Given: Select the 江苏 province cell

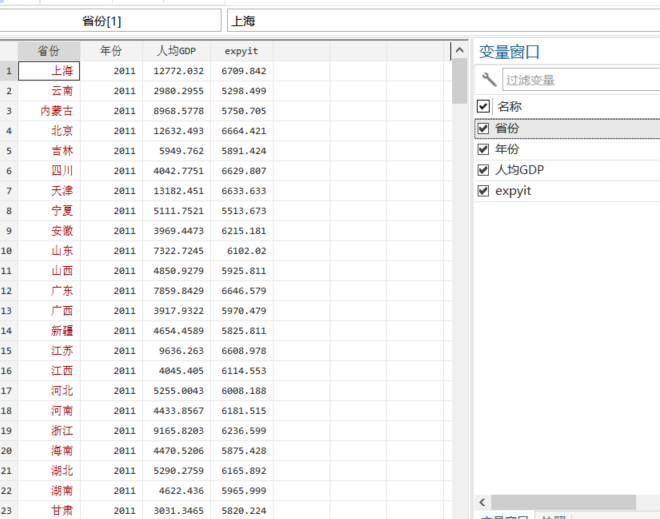Looking at the screenshot, I should 49,351.
